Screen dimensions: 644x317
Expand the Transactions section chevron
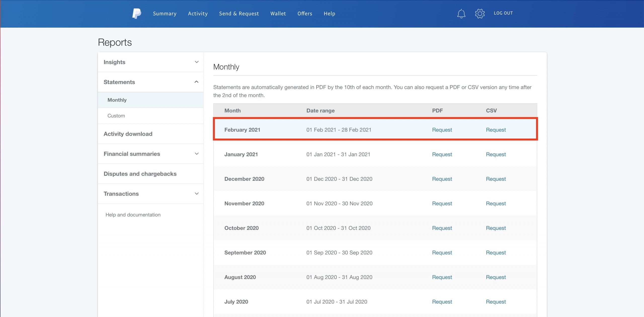[197, 194]
